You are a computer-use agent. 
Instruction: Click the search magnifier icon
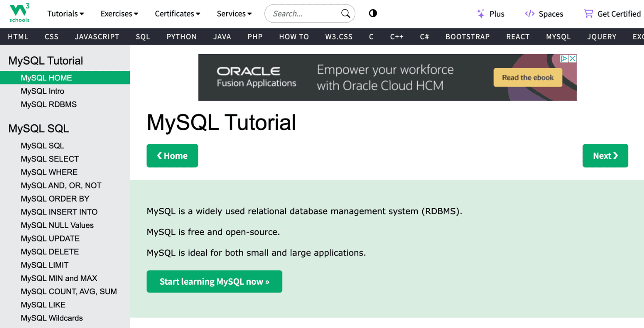(345, 14)
